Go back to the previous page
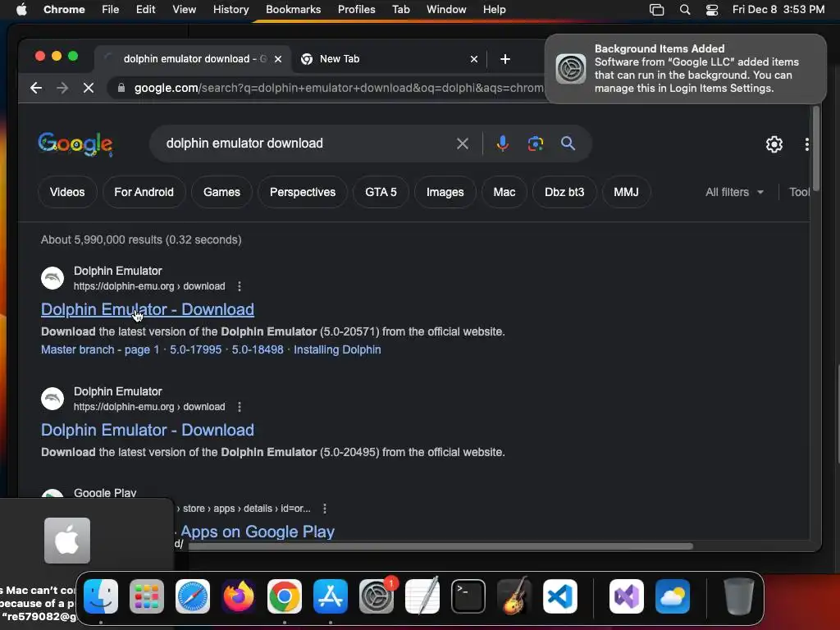The height and width of the screenshot is (630, 840). pos(36,88)
